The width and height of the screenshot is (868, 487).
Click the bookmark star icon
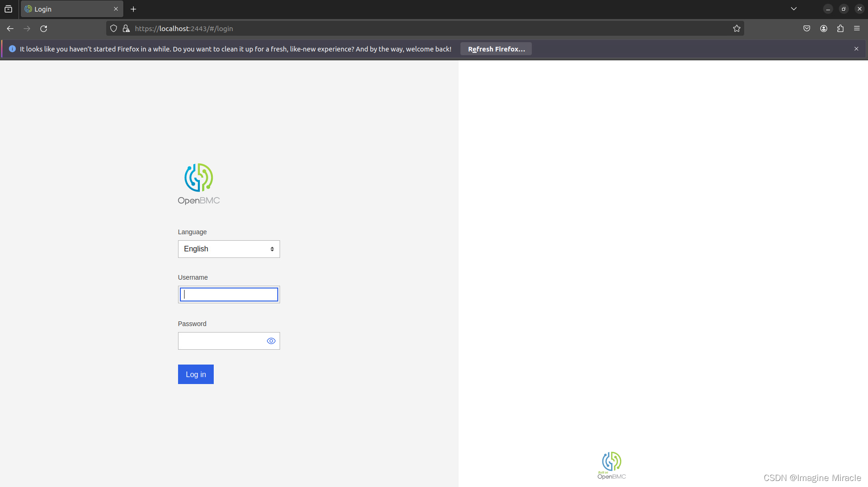[x=737, y=28]
